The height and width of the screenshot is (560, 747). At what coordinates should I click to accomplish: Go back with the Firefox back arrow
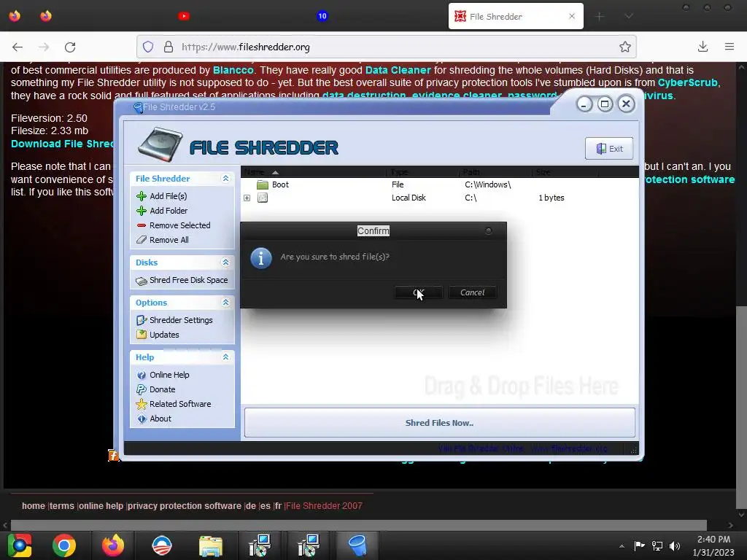[x=18, y=47]
